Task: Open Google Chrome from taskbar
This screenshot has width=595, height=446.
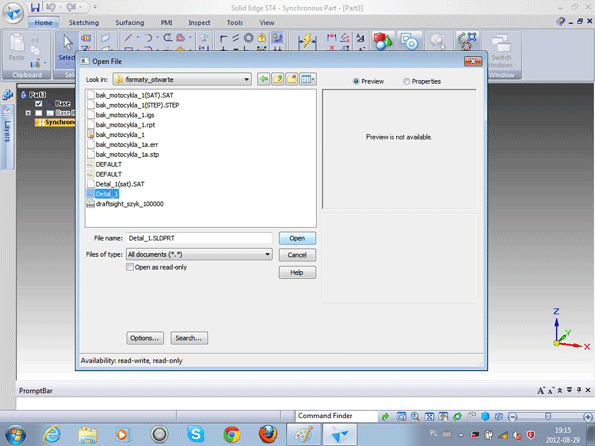Action: tap(231, 434)
